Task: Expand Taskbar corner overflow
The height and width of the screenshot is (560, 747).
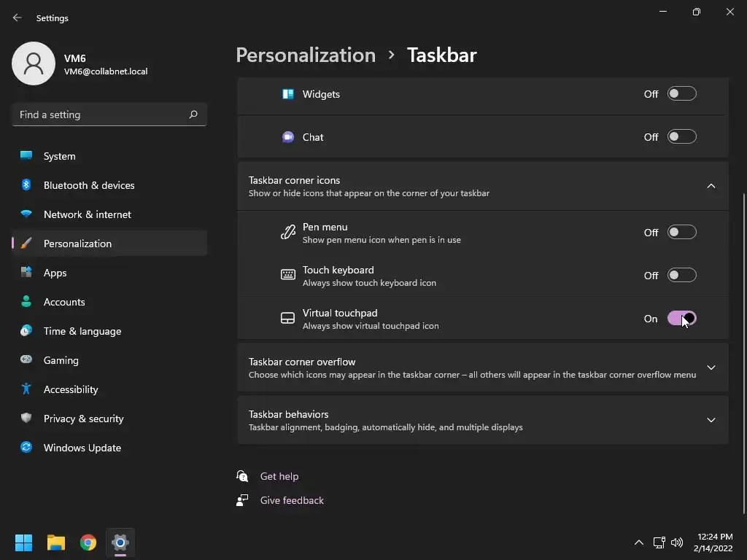Action: coord(711,367)
